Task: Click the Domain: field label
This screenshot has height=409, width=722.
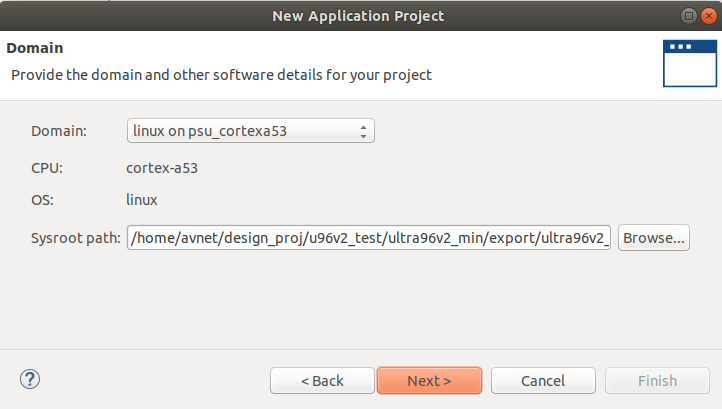Action: (x=59, y=131)
